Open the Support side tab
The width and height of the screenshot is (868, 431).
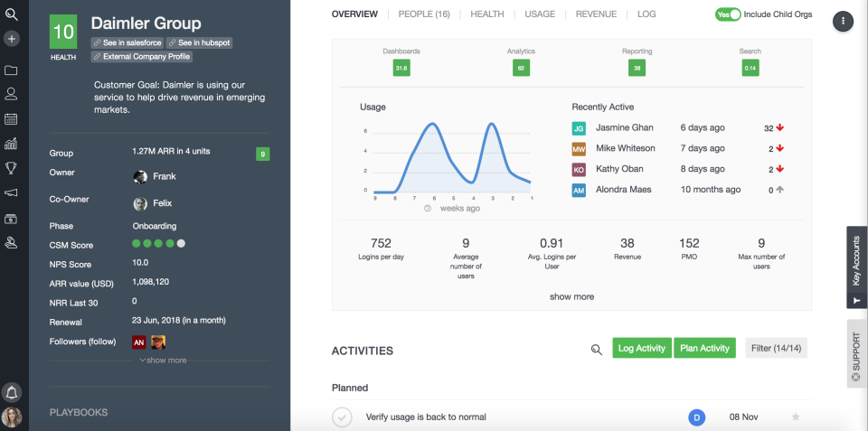(857, 353)
